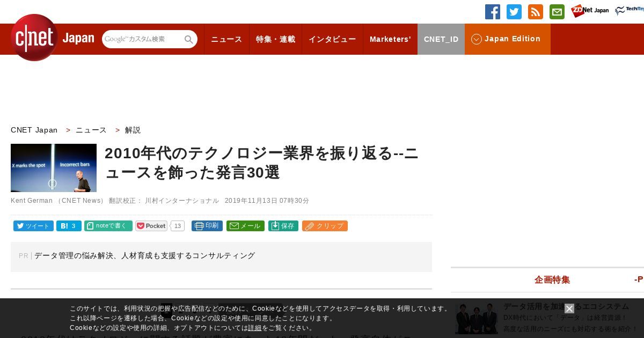Bookmark with Hatena B! button

[69, 226]
